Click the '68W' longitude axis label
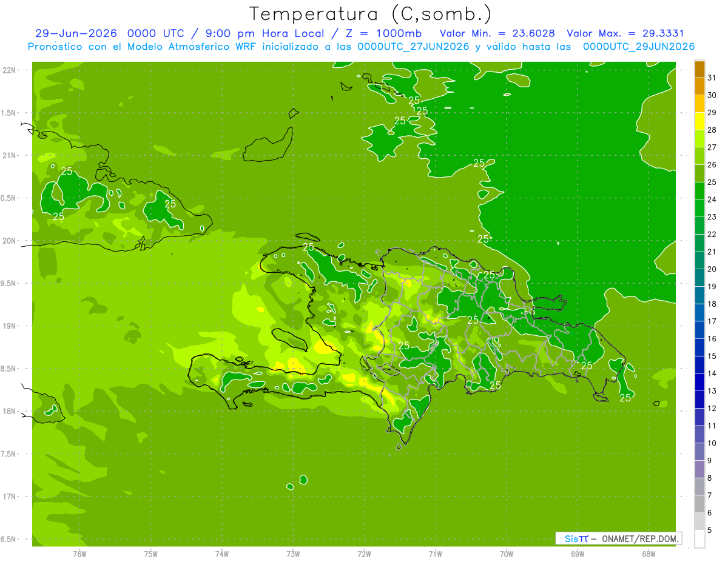 point(648,554)
